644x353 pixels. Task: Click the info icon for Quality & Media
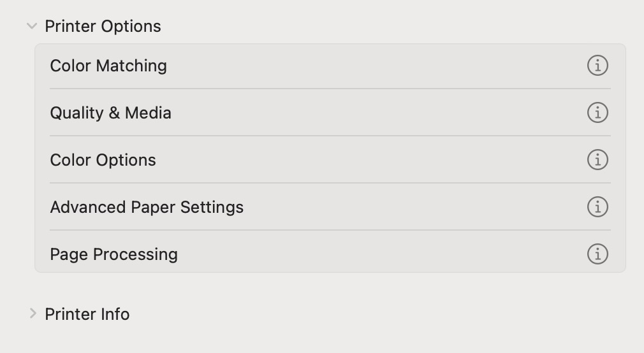tap(597, 113)
